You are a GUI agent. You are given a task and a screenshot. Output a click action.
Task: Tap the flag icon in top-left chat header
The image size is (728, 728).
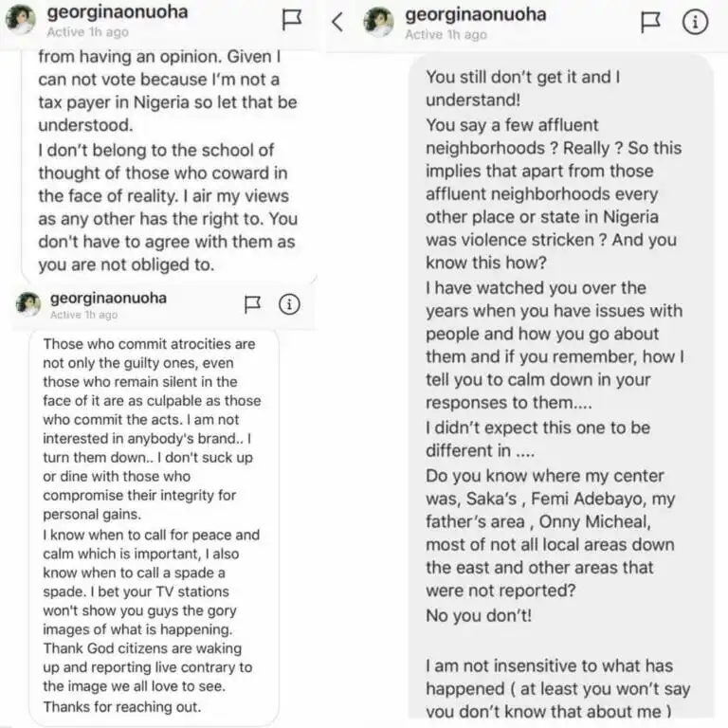click(292, 20)
